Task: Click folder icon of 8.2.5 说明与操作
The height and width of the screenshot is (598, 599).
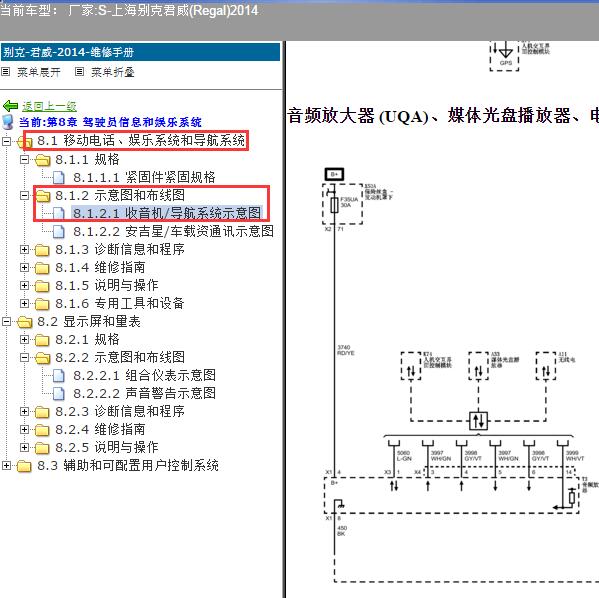Action: [42, 448]
